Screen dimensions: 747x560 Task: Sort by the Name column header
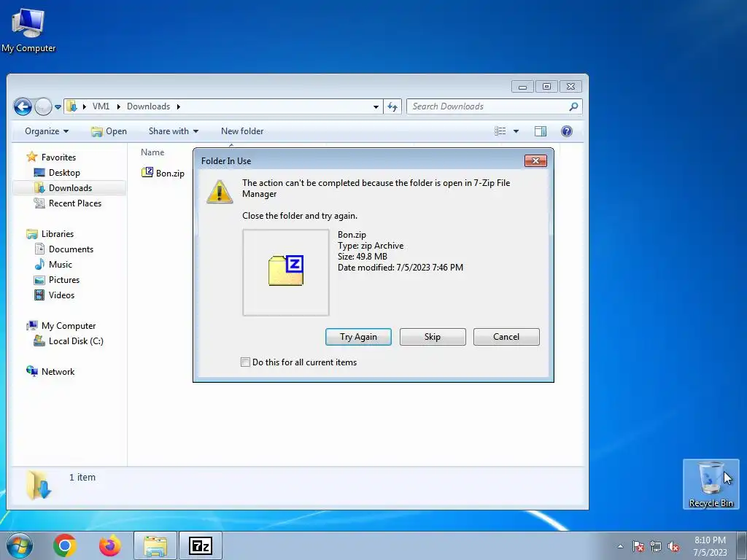[x=152, y=152]
